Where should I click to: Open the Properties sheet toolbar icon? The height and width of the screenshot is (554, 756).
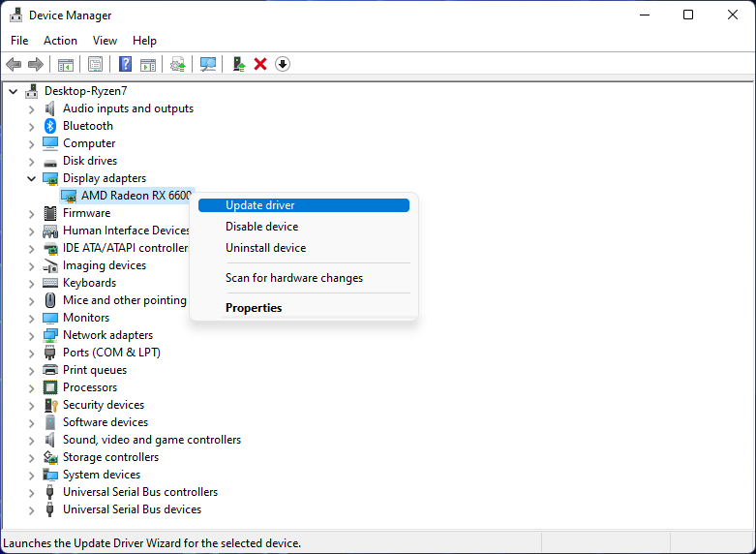coord(96,64)
